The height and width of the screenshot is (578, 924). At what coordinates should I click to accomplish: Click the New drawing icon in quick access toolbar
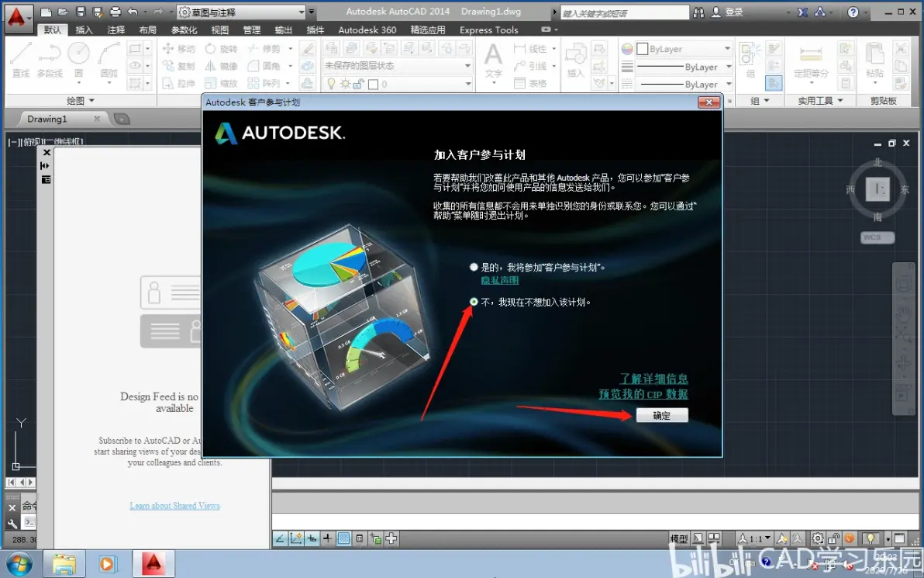[46, 12]
